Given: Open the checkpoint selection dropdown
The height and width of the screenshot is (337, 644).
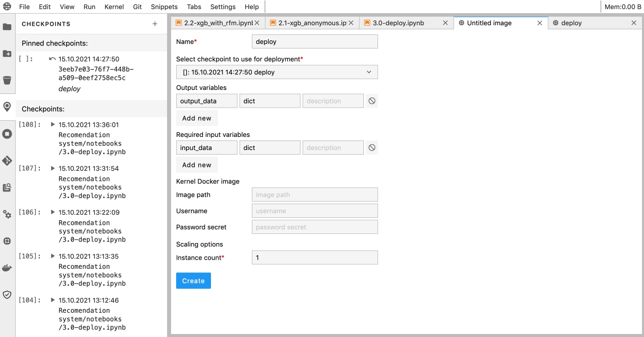Looking at the screenshot, I should [277, 72].
